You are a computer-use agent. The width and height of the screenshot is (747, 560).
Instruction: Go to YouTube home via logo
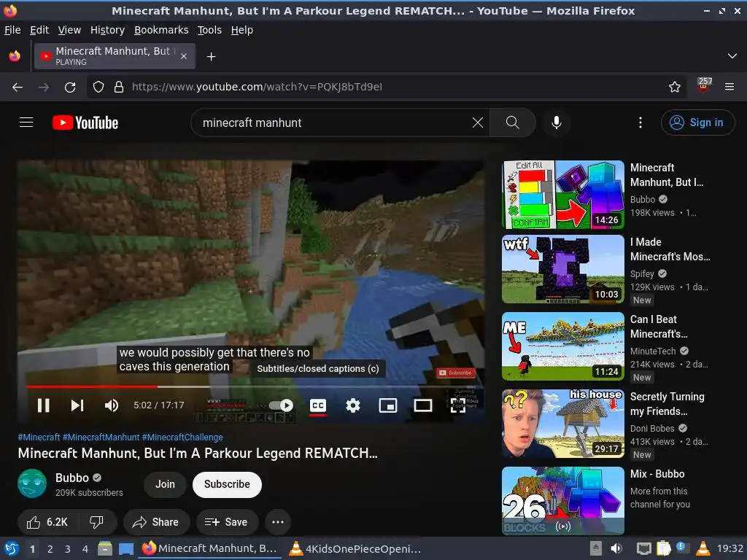point(85,122)
